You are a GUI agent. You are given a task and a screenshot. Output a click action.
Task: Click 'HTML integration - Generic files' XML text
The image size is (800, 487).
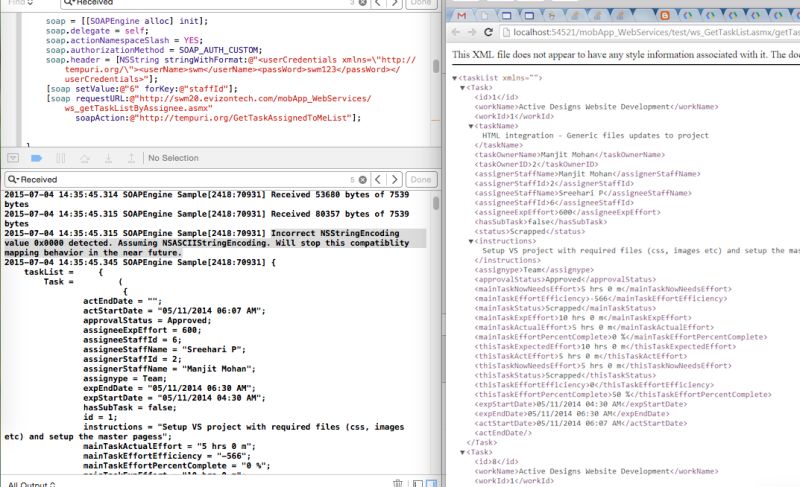click(595, 136)
